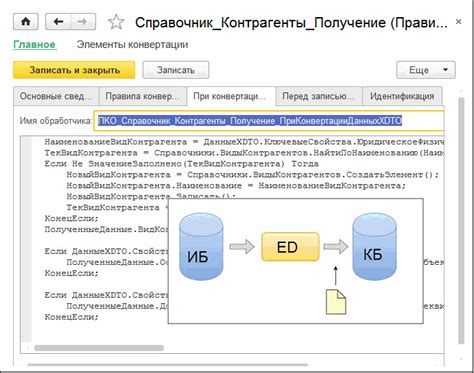The width and height of the screenshot is (474, 373).
Task: Click the Имя обработчика input field
Action: [x=269, y=121]
